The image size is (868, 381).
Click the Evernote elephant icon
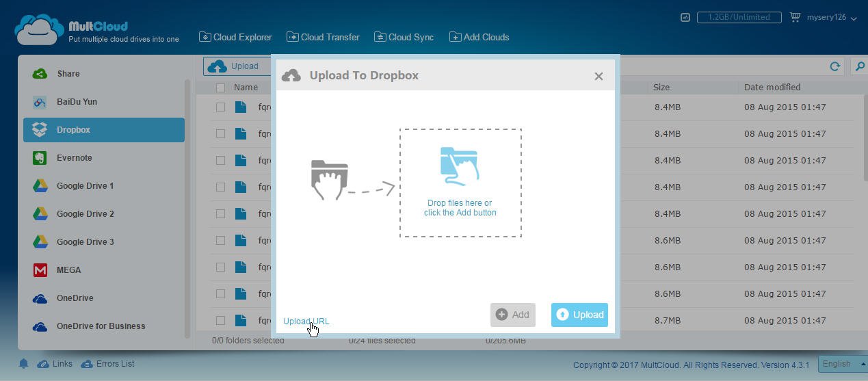pos(40,158)
